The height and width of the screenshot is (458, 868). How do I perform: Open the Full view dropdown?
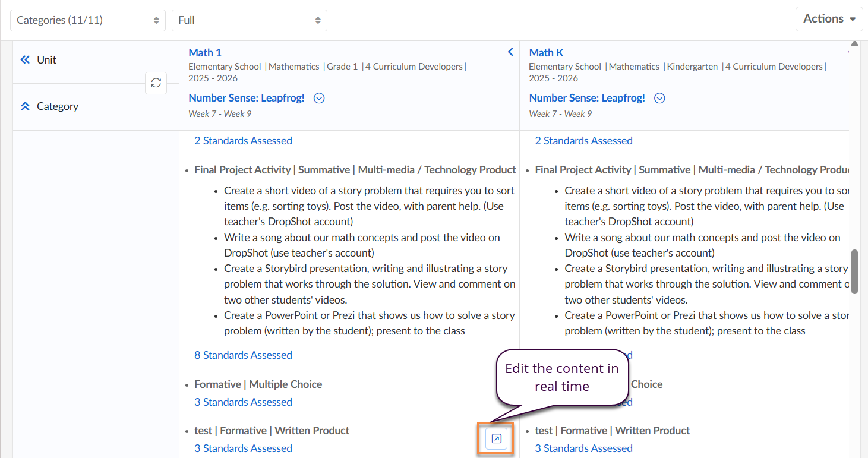tap(249, 20)
